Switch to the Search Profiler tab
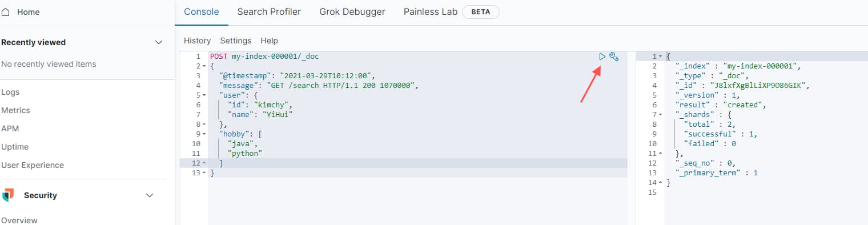The width and height of the screenshot is (868, 225). pos(269,12)
